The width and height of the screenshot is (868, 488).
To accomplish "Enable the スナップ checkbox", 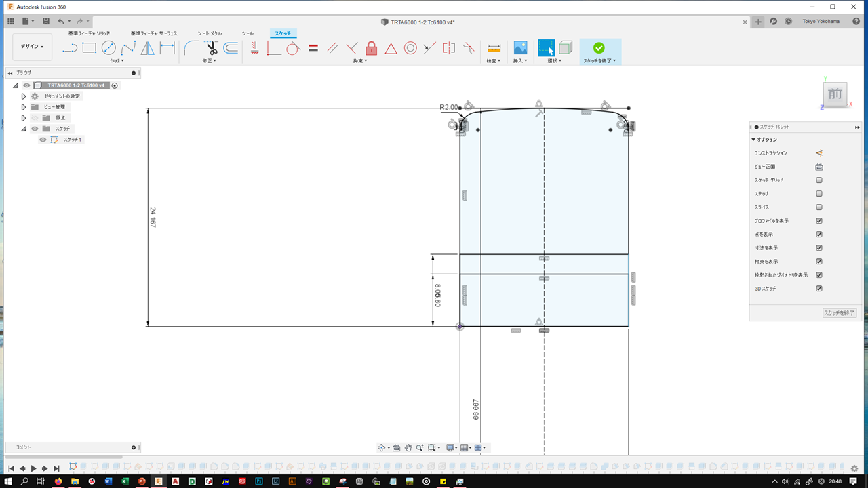I will (x=819, y=194).
